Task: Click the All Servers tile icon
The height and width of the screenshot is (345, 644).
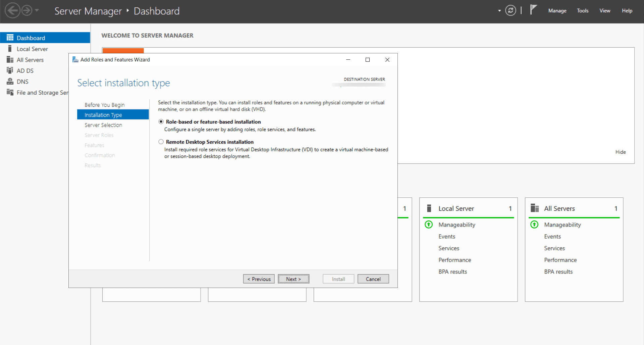Action: (535, 208)
